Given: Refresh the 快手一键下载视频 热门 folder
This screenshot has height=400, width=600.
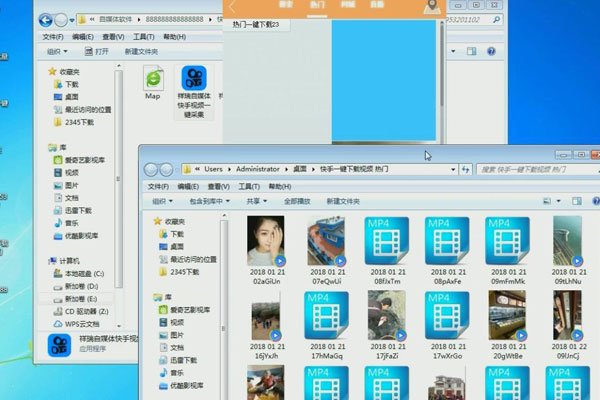Looking at the screenshot, I should [x=465, y=169].
